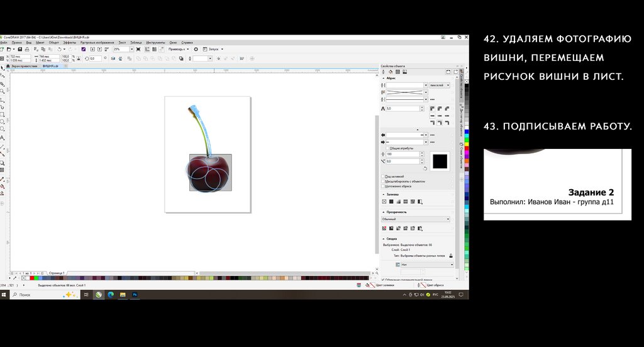Pick the yellow swatch in right palette
The width and height of the screenshot is (644, 347).
[x=467, y=144]
